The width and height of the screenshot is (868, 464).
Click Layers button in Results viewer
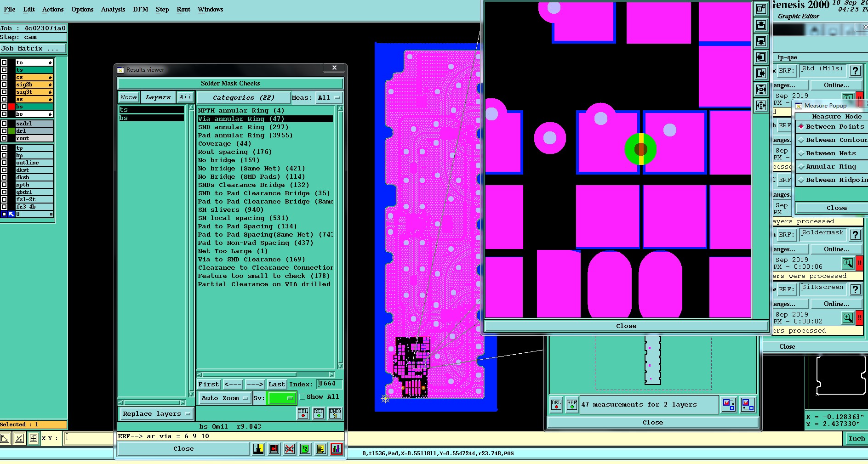coord(158,97)
